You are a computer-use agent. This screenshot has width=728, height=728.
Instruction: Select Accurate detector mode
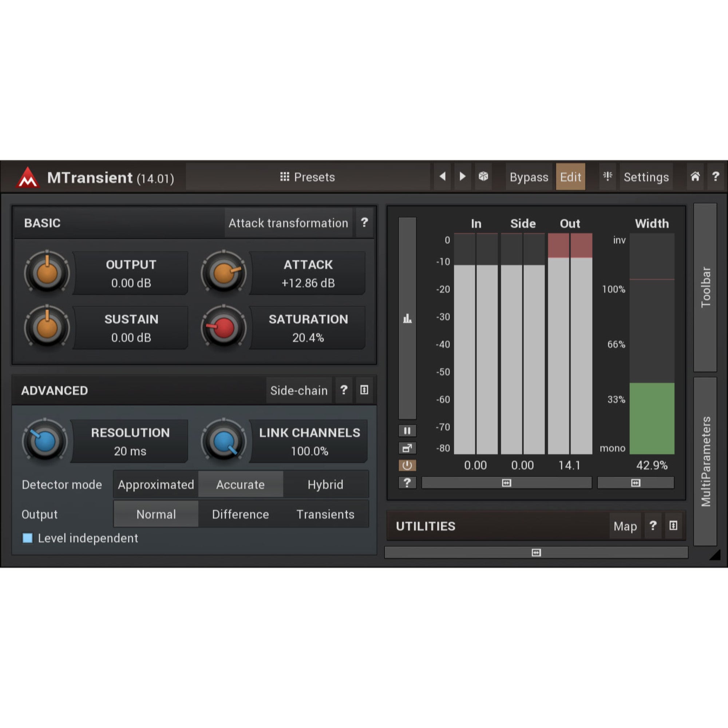click(x=240, y=484)
